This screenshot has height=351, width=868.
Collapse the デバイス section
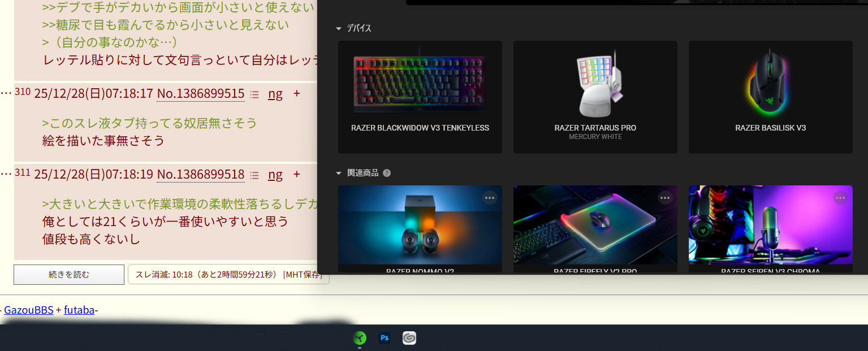[x=339, y=28]
